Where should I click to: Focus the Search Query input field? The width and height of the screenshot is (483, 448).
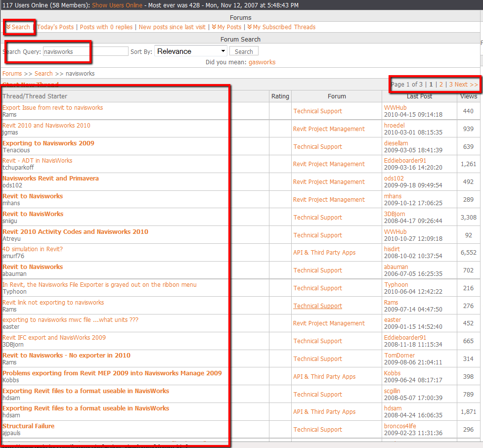tap(86, 51)
